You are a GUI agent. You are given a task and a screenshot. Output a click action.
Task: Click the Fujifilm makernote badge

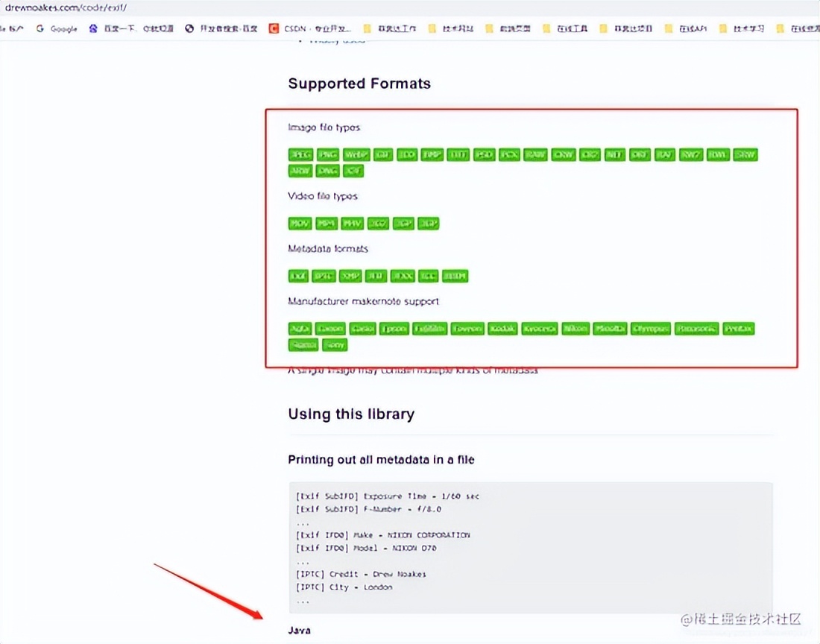pyautogui.click(x=430, y=329)
